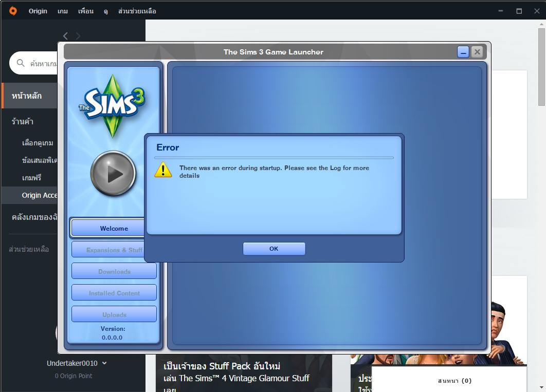Select Installed Content tab in launcher
546x392 pixels.
[114, 293]
